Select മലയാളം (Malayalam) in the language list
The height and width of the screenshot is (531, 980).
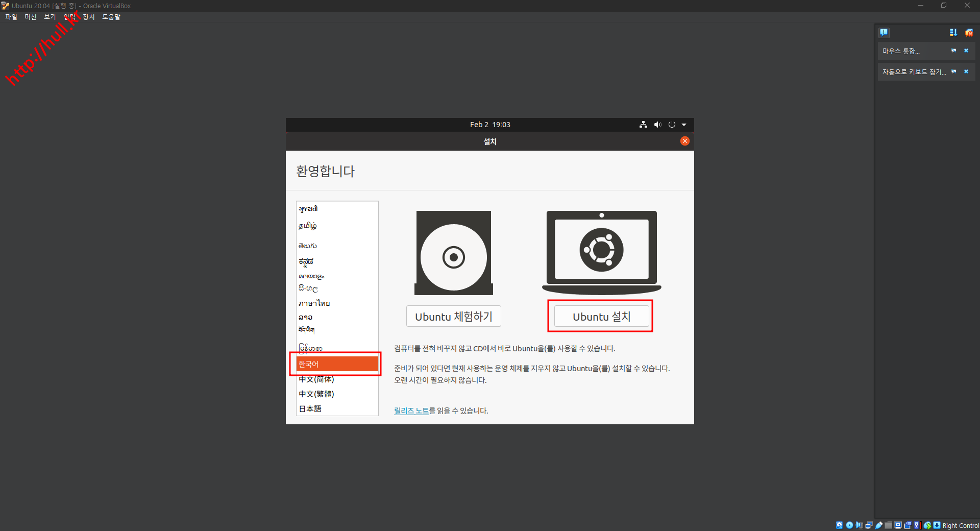[337, 276]
